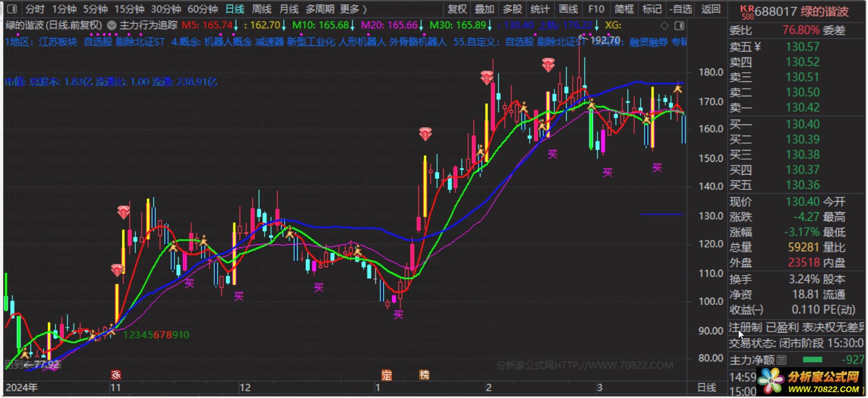This screenshot has width=868, height=398.
Task: Click the 复权 button
Action: tap(457, 9)
